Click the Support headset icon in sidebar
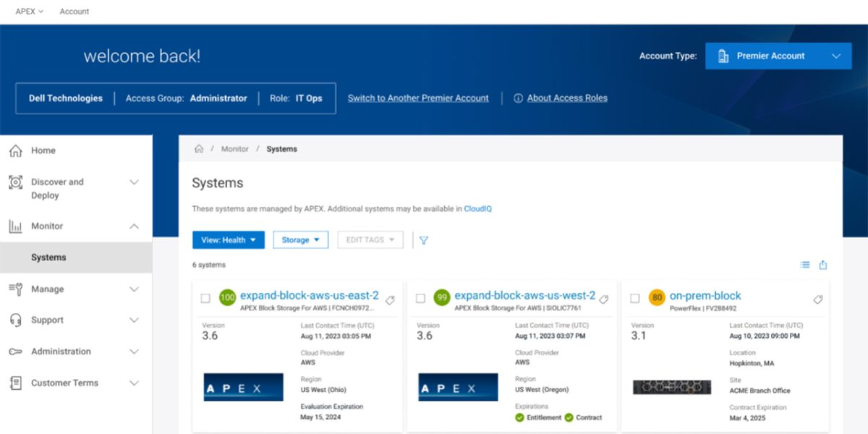This screenshot has width=868, height=434. 15,320
